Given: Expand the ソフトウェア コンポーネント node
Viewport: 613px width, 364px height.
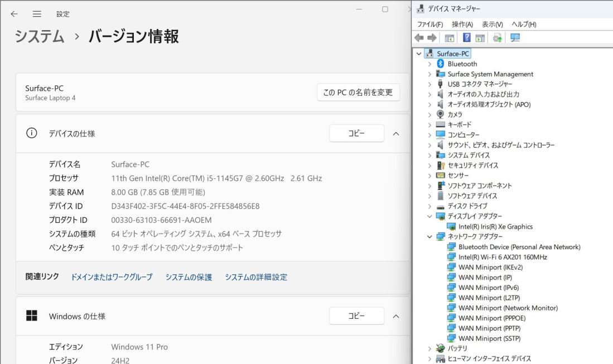Looking at the screenshot, I should coord(429,186).
